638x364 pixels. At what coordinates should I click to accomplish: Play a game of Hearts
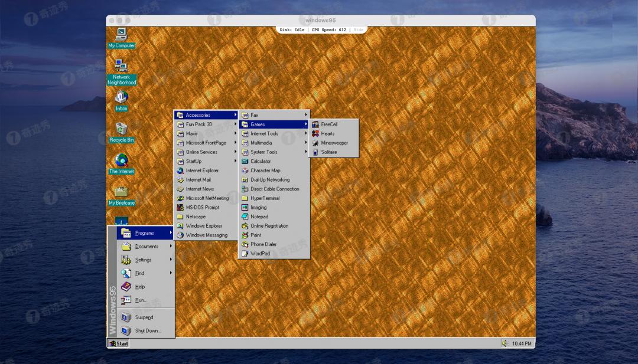327,134
